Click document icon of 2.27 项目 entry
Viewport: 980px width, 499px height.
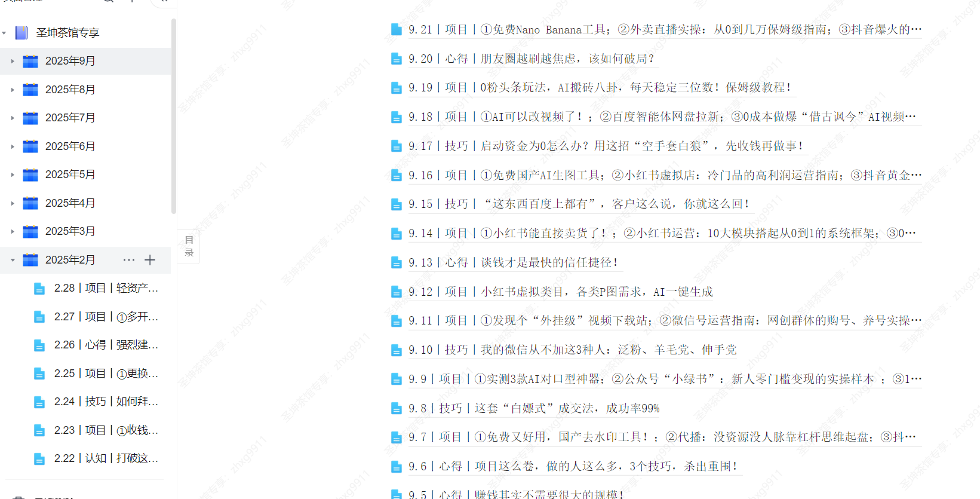pyautogui.click(x=39, y=317)
